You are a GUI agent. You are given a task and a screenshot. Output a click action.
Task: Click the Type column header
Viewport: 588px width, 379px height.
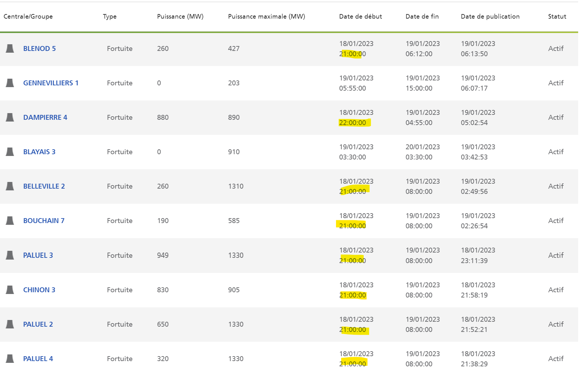click(x=110, y=17)
